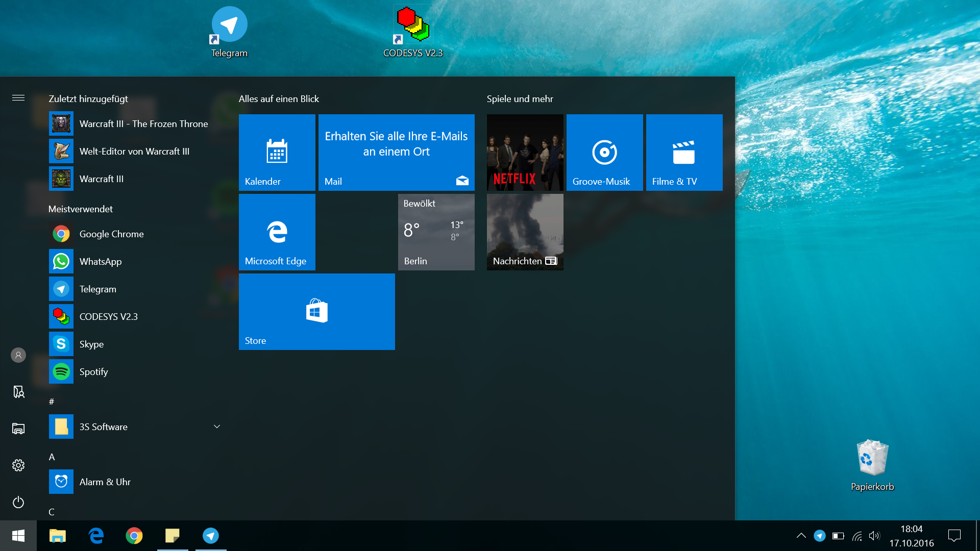Click the user account avatar icon
The width and height of the screenshot is (980, 551).
click(x=18, y=355)
